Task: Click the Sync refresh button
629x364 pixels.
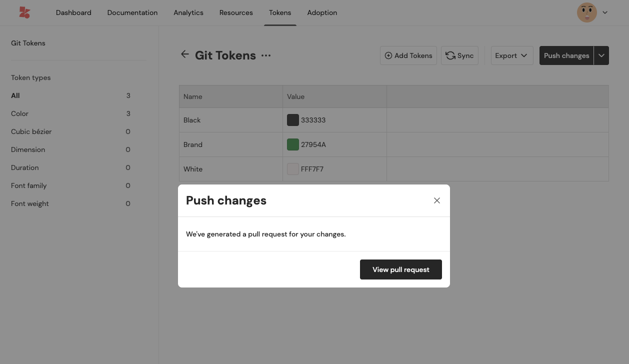Action: (x=459, y=55)
